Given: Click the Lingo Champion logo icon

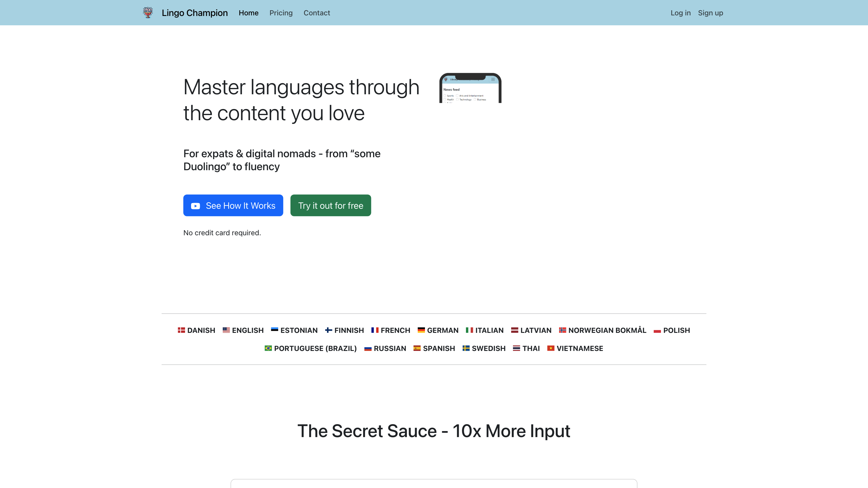Looking at the screenshot, I should [148, 12].
